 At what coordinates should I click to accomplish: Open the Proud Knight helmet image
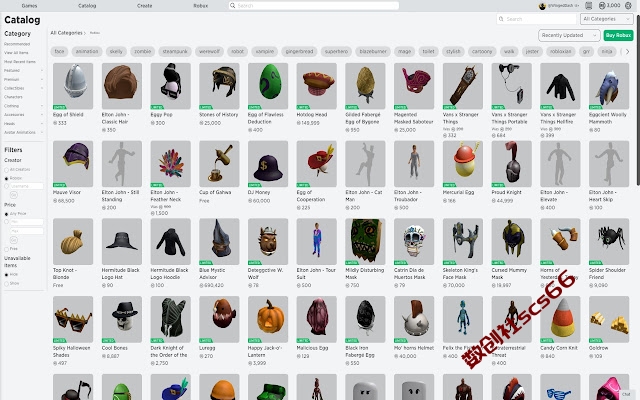[511, 164]
